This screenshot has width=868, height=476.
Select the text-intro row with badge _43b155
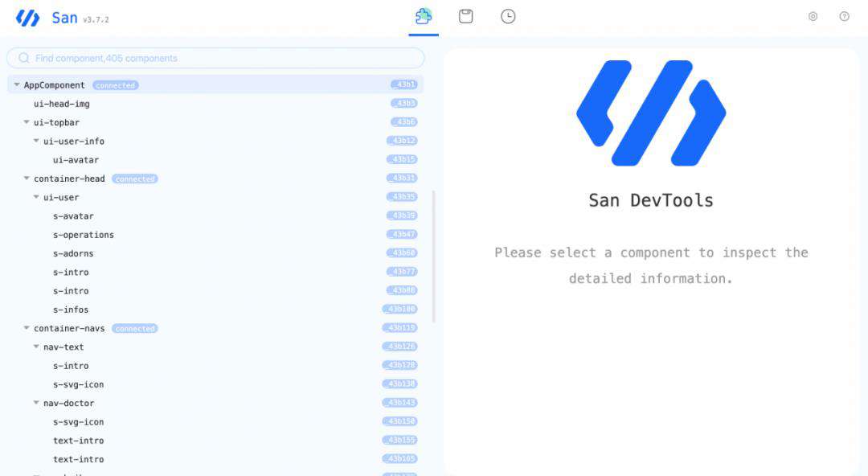coord(78,441)
